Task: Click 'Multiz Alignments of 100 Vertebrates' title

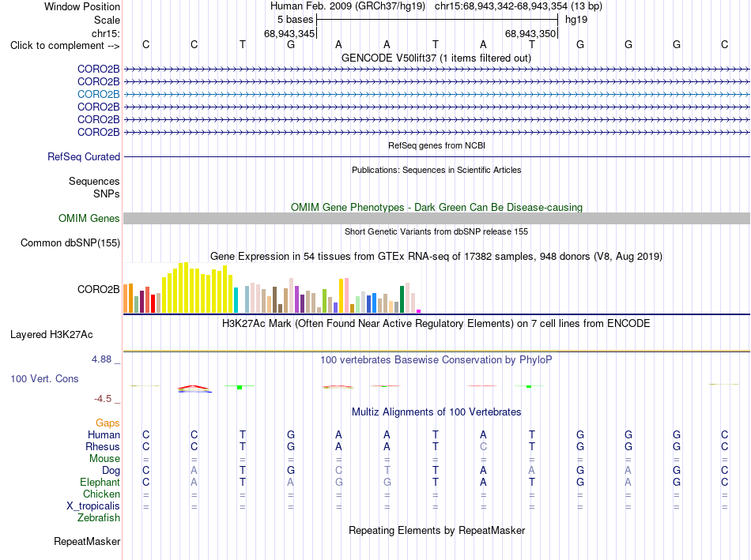Action: (x=436, y=412)
